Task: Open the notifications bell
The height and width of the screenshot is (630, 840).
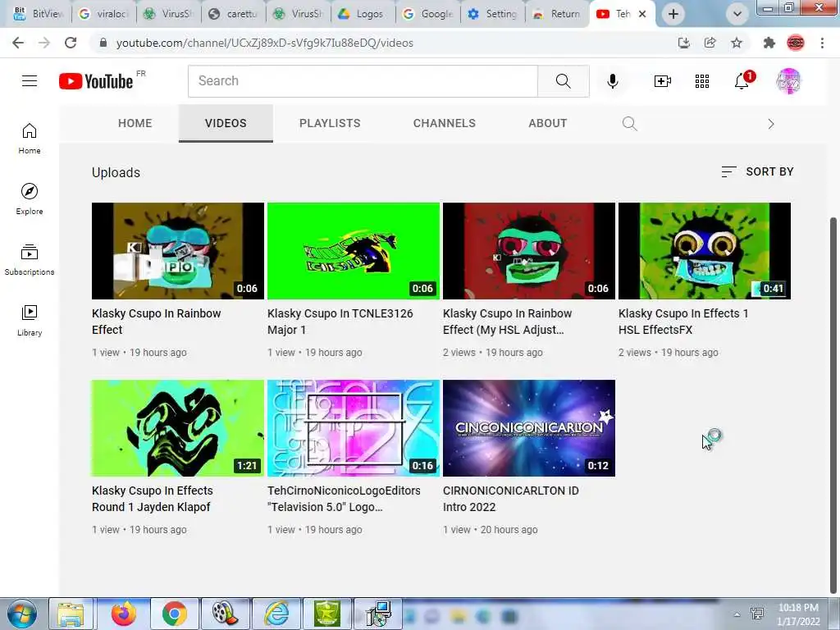Action: point(742,81)
